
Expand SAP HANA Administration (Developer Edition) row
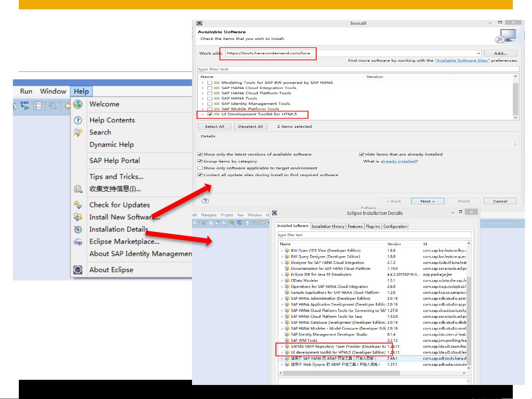click(x=282, y=299)
